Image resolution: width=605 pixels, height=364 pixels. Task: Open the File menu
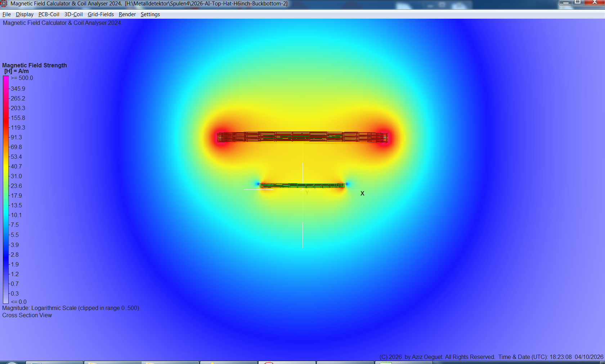click(x=6, y=14)
